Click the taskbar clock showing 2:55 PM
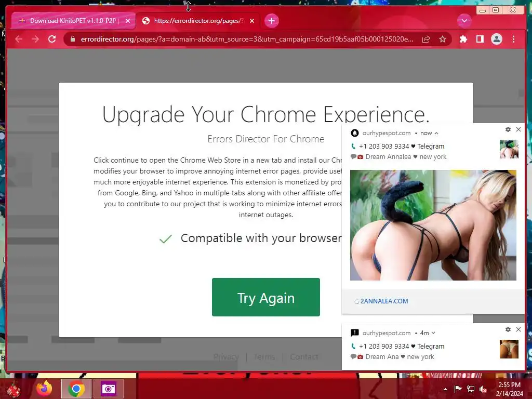 [x=509, y=389]
